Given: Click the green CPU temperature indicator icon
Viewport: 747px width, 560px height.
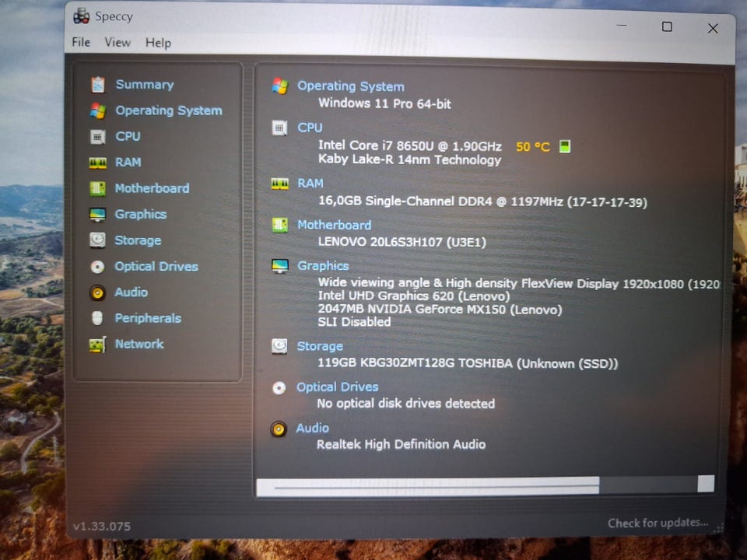Looking at the screenshot, I should click(x=565, y=146).
